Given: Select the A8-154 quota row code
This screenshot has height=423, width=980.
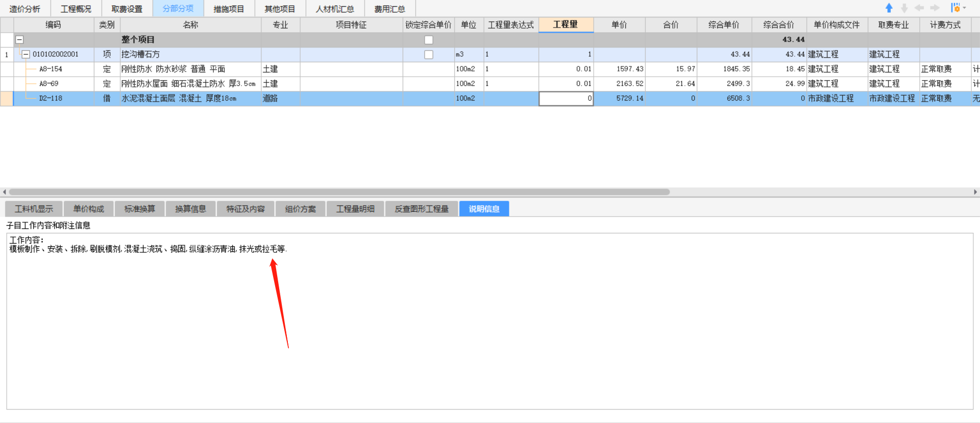Looking at the screenshot, I should 51,69.
